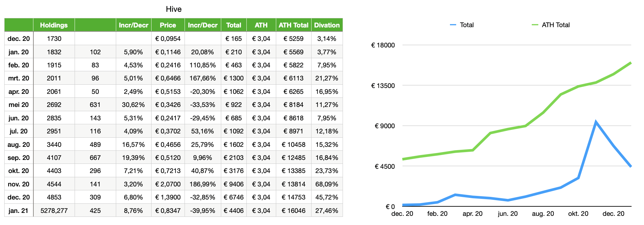644x225 pixels.
Task: Click the Hive table title
Action: click(173, 9)
